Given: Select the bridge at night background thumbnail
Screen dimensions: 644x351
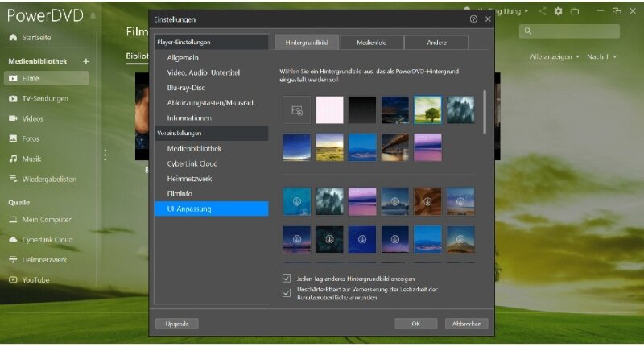Looking at the screenshot, I should [x=394, y=147].
